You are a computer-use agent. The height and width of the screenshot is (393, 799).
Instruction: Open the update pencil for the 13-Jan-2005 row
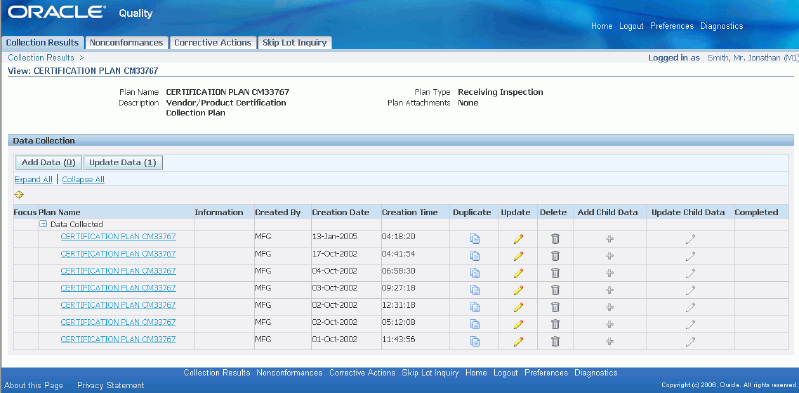point(518,239)
